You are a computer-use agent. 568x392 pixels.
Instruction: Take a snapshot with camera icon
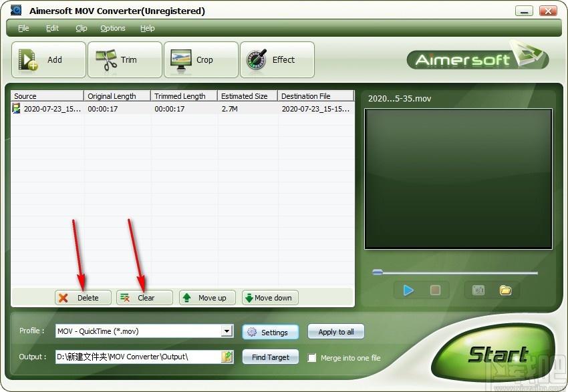coord(478,290)
